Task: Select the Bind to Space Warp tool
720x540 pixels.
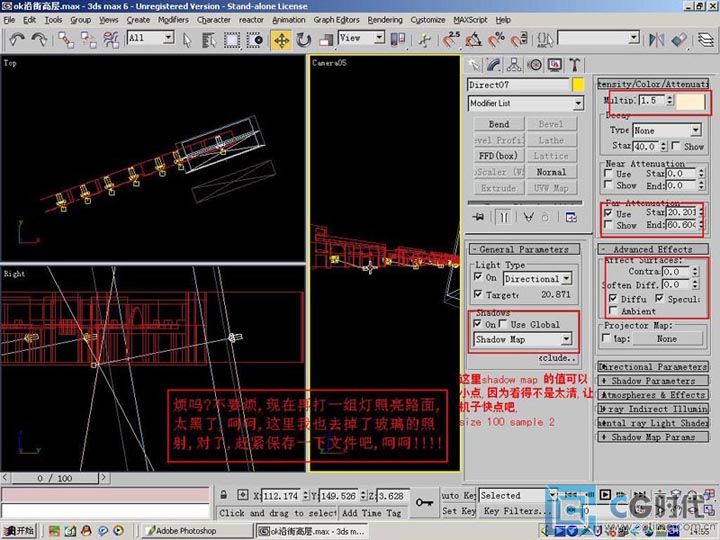Action: click(x=111, y=40)
